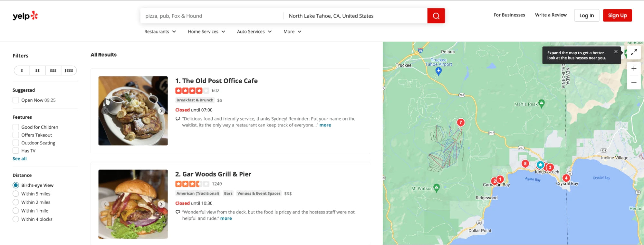This screenshot has width=644, height=245.
Task: Click map pin number 1
Action: 500,179
